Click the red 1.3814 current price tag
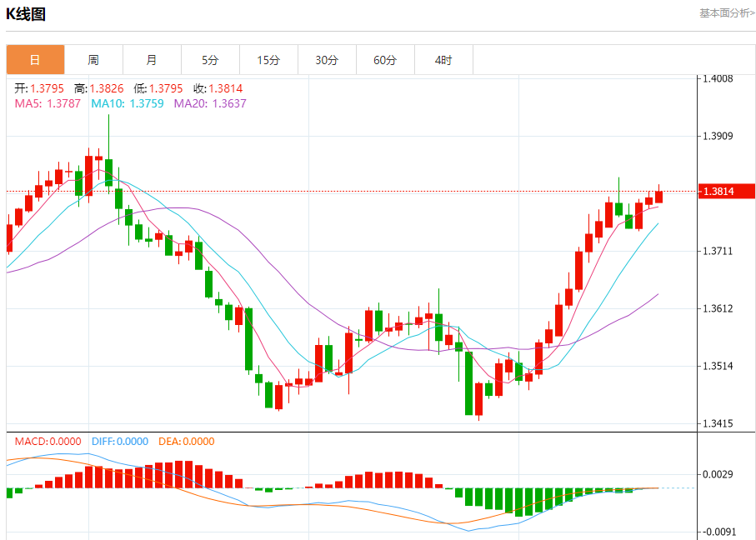756x540 pixels. (727, 192)
